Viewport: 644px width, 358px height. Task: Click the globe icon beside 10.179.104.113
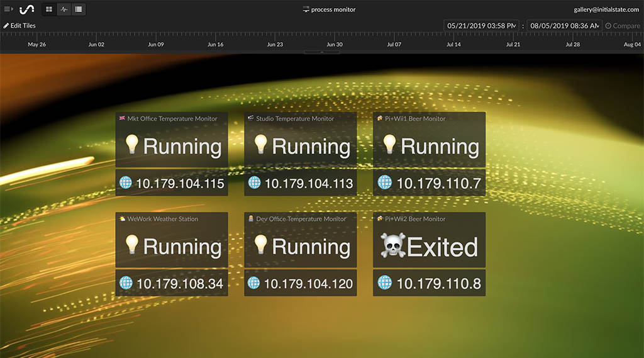(x=254, y=182)
